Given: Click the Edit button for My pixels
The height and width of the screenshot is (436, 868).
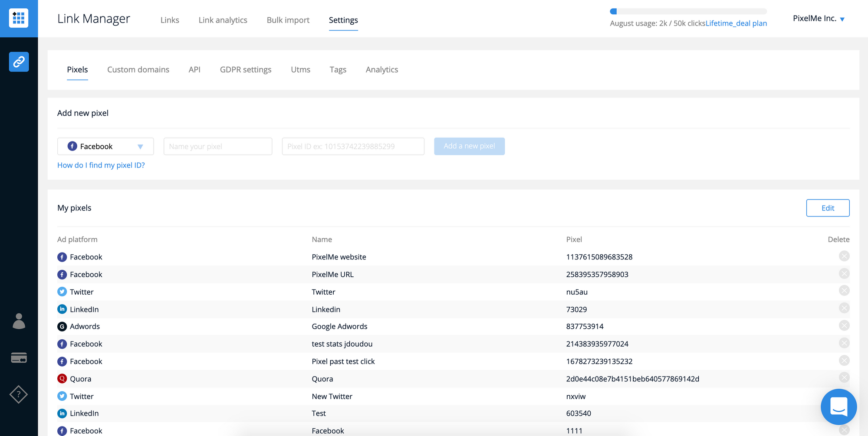Looking at the screenshot, I should pyautogui.click(x=828, y=208).
